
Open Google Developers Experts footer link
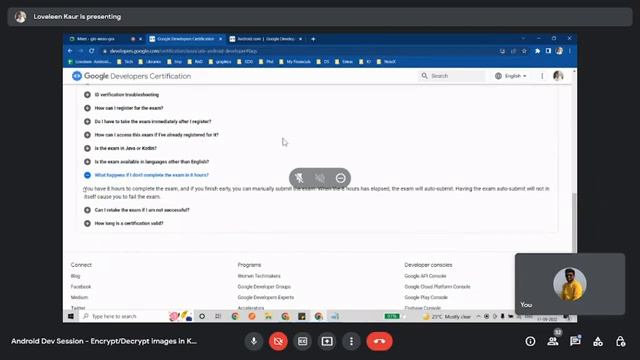pos(266,297)
